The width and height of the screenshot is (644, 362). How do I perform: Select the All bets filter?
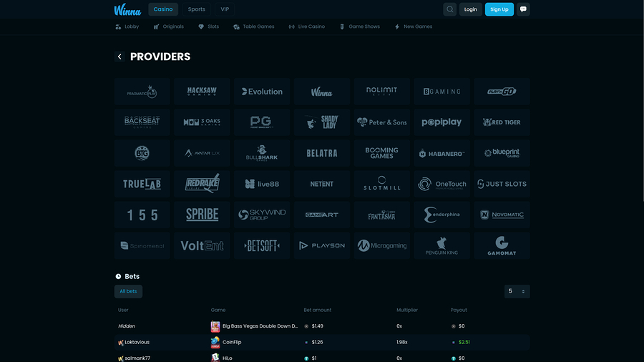(129, 291)
